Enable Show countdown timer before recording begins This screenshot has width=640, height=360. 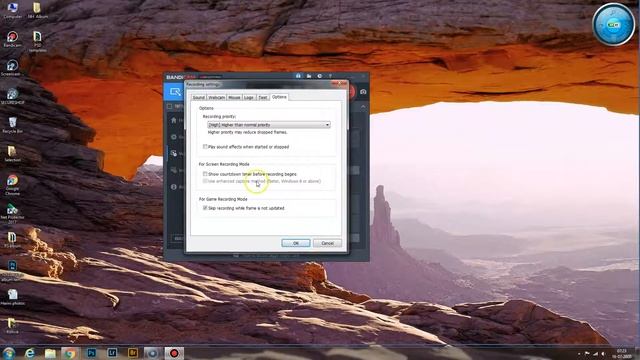(205, 174)
